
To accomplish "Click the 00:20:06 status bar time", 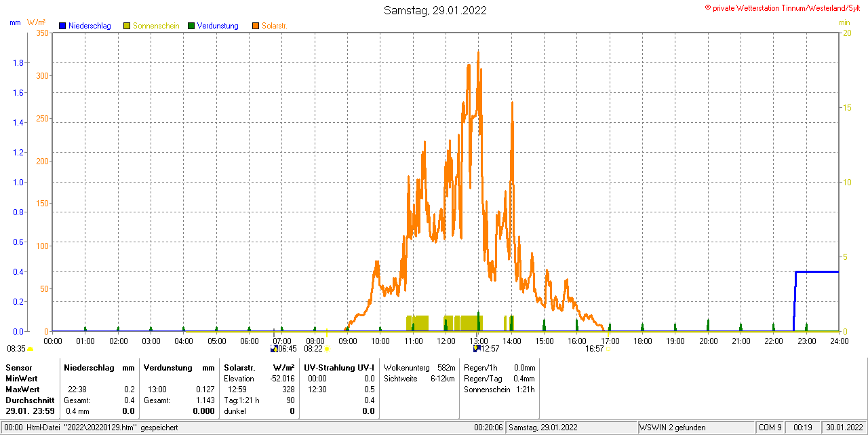I will pyautogui.click(x=488, y=428).
